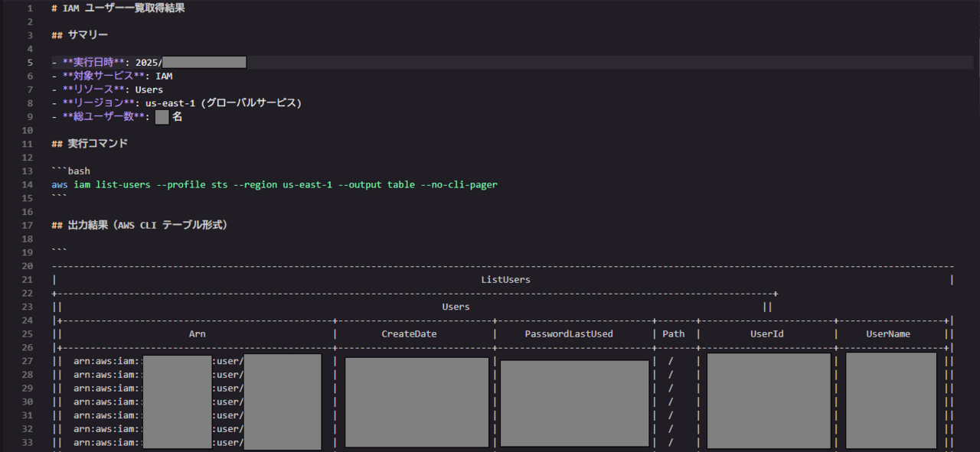
Task: Click line number 1 in the gutter
Action: pos(29,8)
